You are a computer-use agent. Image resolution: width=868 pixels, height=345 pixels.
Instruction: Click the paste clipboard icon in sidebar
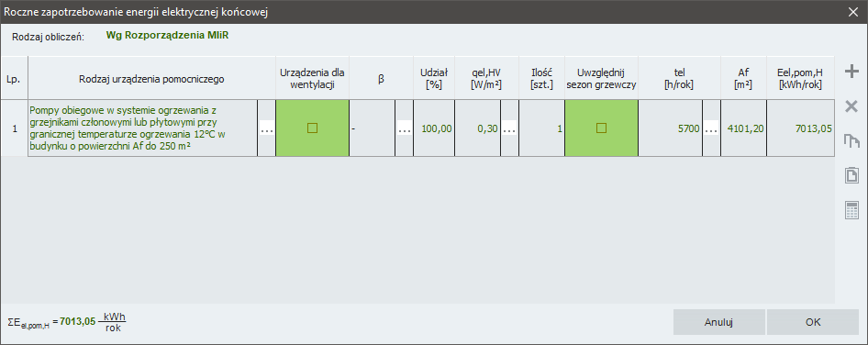(x=851, y=175)
